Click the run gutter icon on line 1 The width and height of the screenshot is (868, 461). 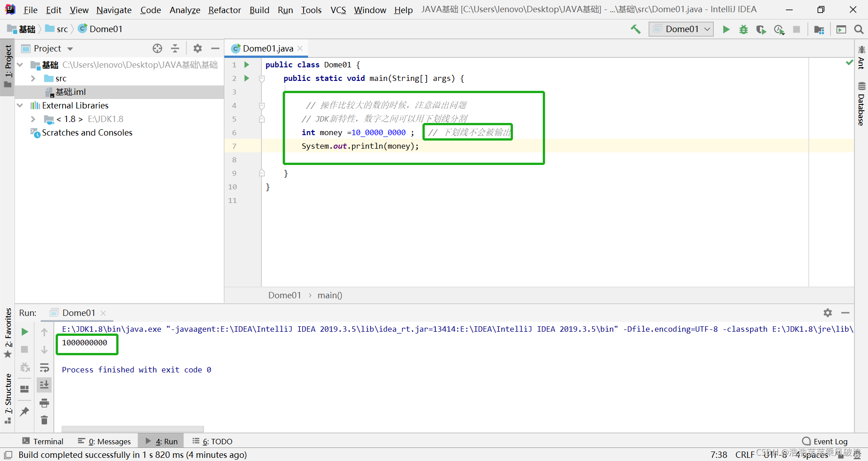click(247, 65)
